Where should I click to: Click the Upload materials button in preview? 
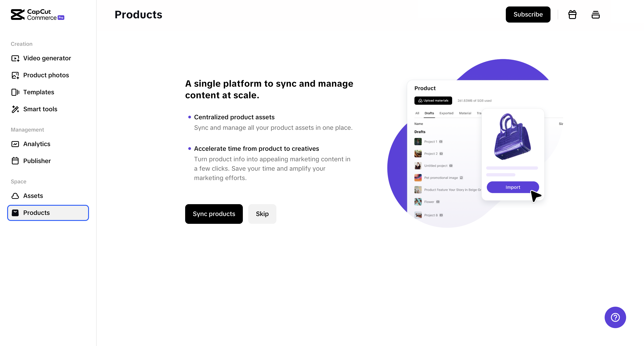(433, 101)
